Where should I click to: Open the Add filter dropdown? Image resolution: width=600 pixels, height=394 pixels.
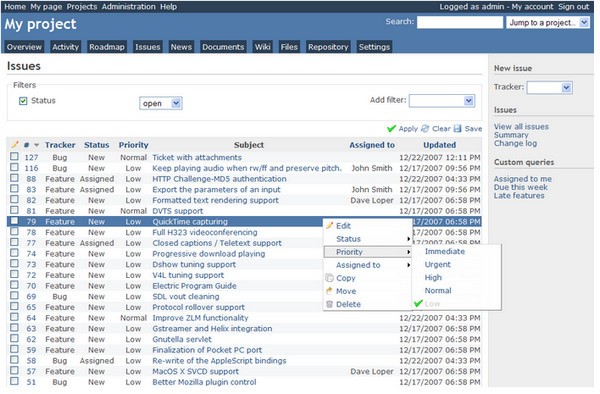(x=442, y=101)
